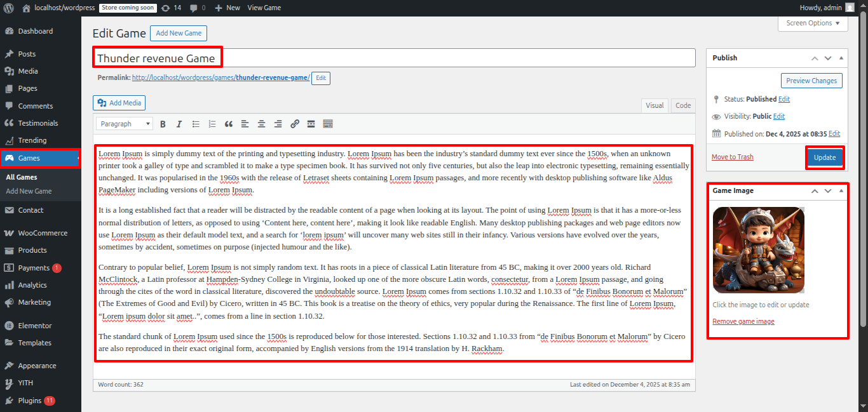Insert a blockquote using the quote icon
This screenshot has height=412, width=868.
229,124
